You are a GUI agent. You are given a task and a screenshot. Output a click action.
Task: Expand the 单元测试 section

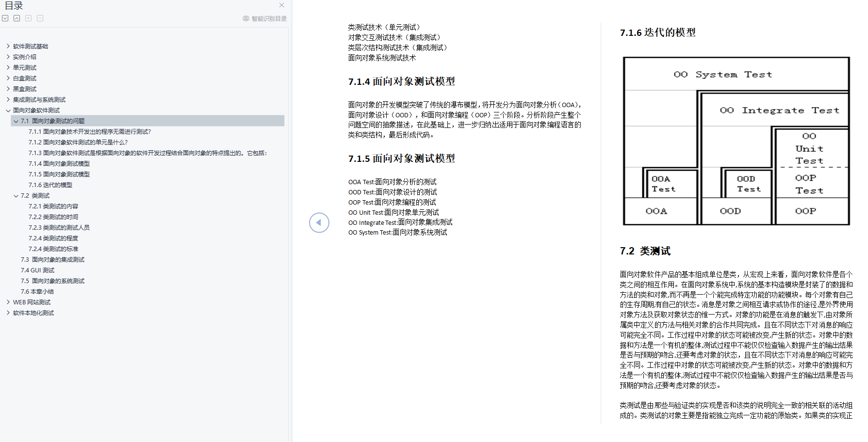[8, 67]
